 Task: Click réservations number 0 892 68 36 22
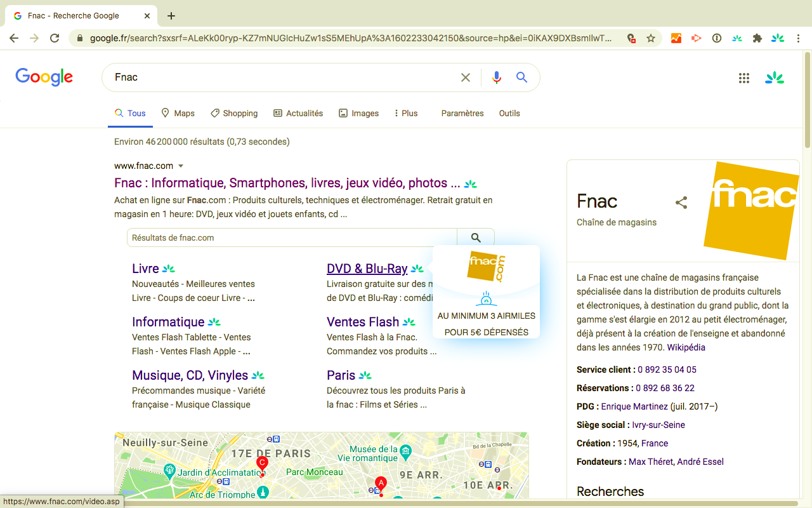[665, 388]
